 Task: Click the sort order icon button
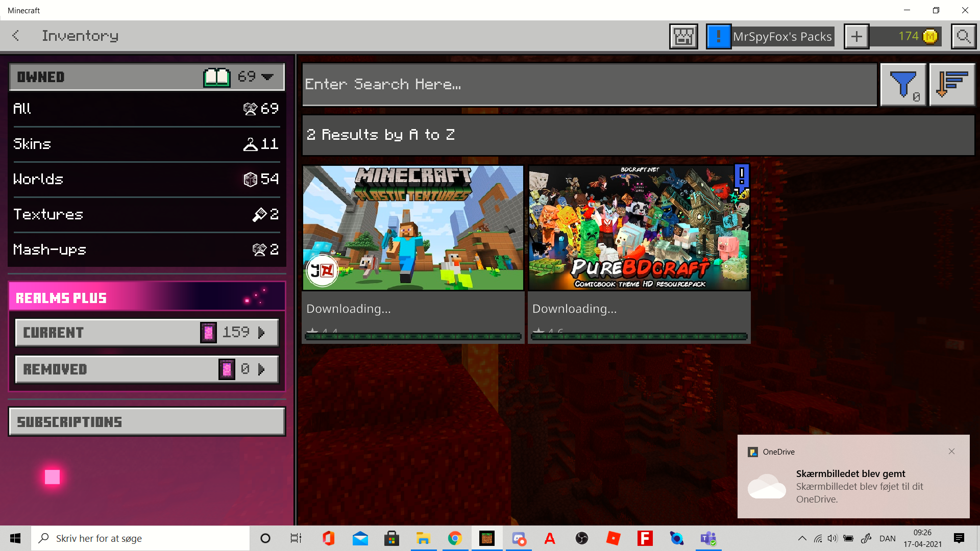pos(952,85)
